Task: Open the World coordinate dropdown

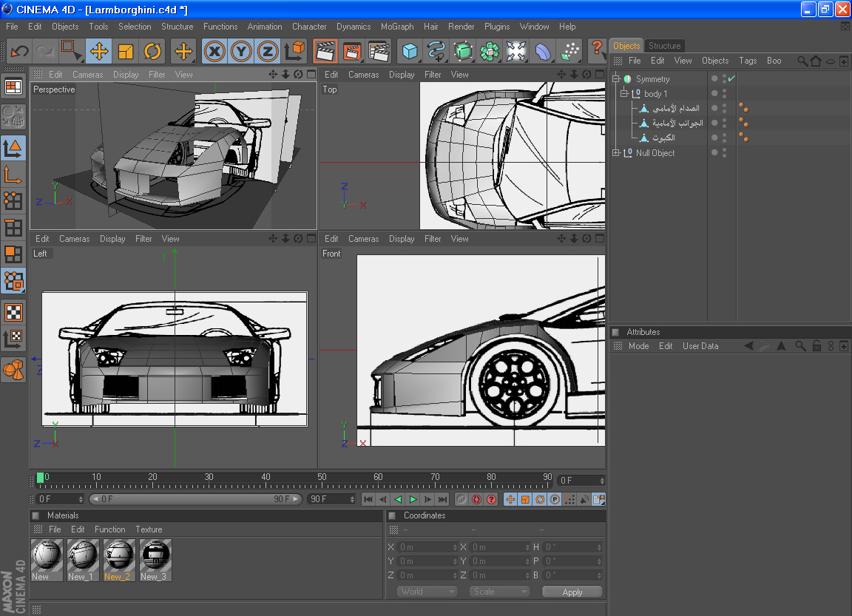Action: pos(427,592)
